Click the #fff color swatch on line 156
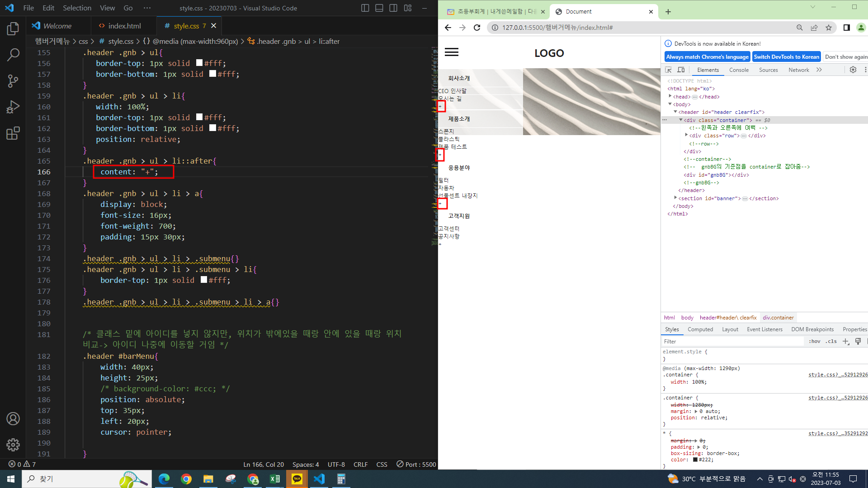 point(199,63)
